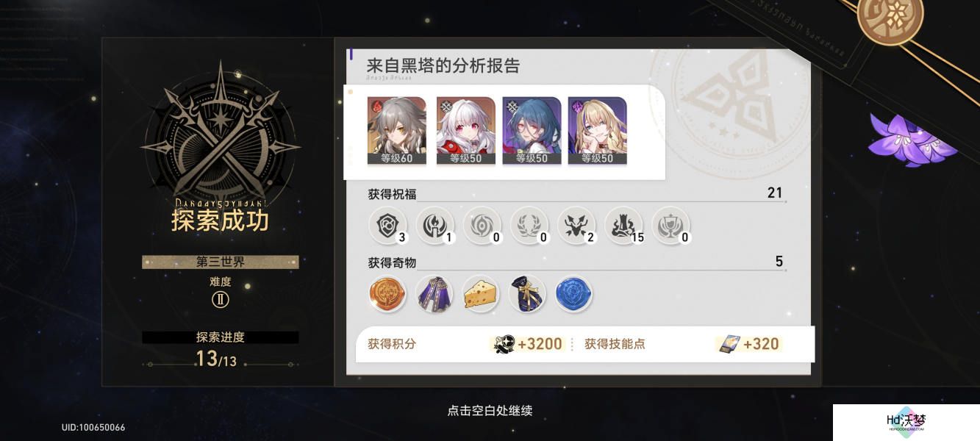Click the blessing icon showing count 2
Viewport: 980px width, 441px height.
(x=576, y=226)
